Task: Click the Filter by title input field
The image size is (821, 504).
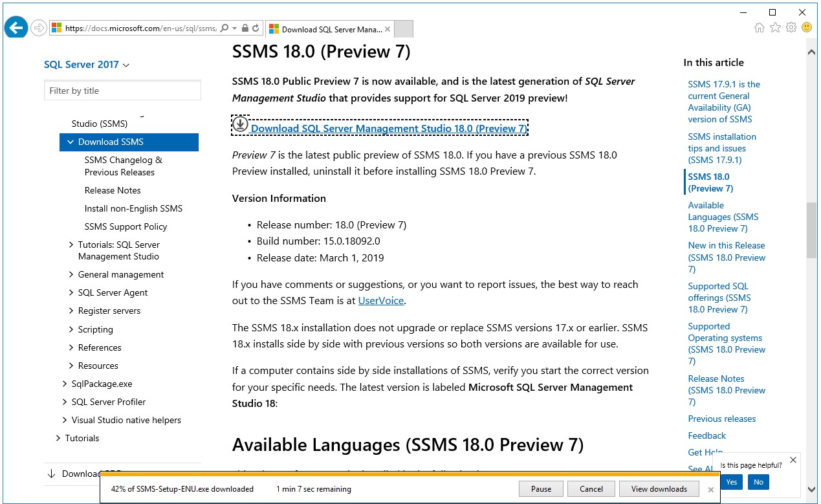Action: [x=122, y=90]
